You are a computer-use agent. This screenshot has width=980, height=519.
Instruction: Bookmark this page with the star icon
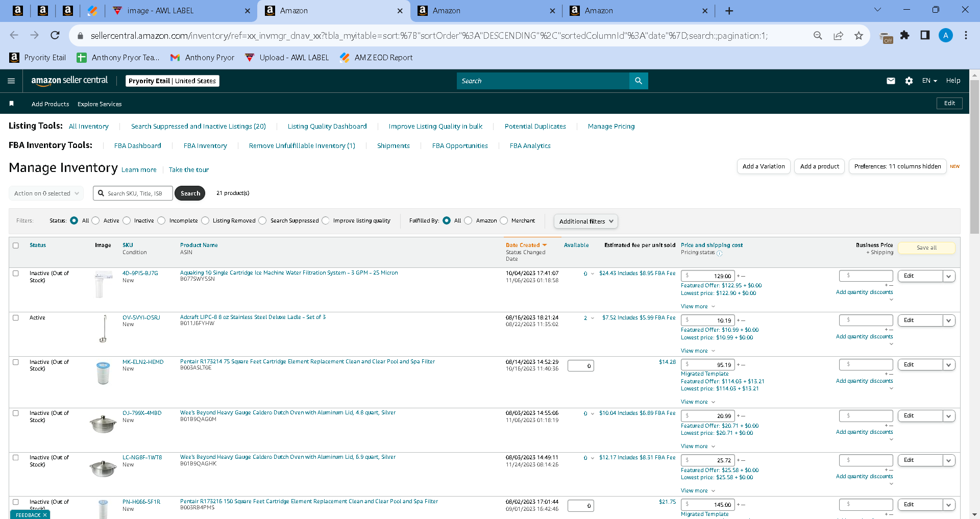[x=859, y=35]
